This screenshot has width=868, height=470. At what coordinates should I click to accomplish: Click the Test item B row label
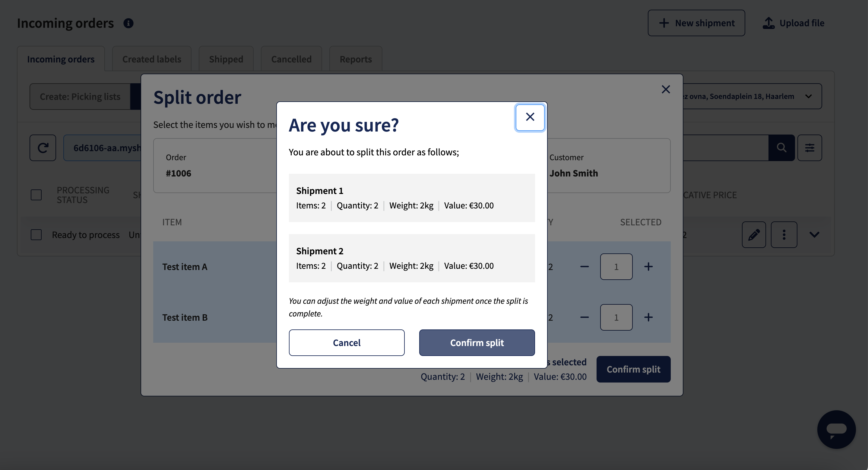coord(185,317)
